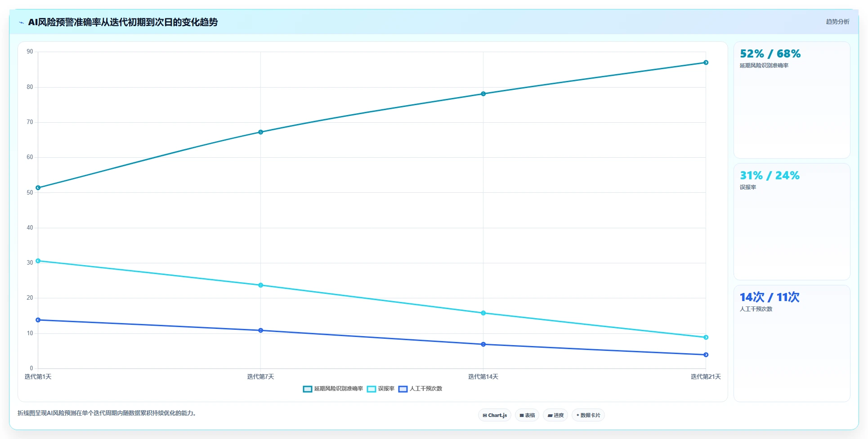Select 人工干预次数 data point at 迭代第7天
Screen dimensions: 868x439
[261, 331]
